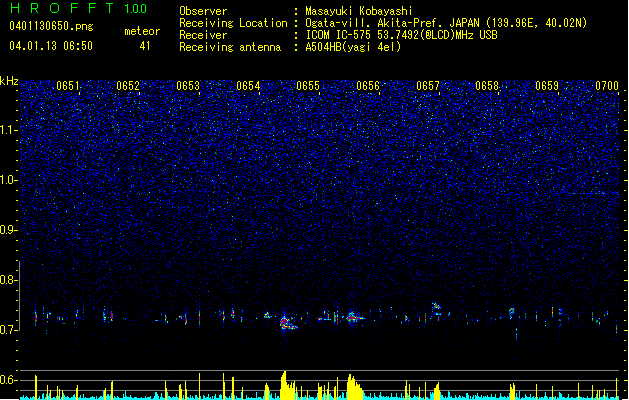Click the 'meteor' count label
Viewport: 629px width, 400px height.
click(x=142, y=31)
